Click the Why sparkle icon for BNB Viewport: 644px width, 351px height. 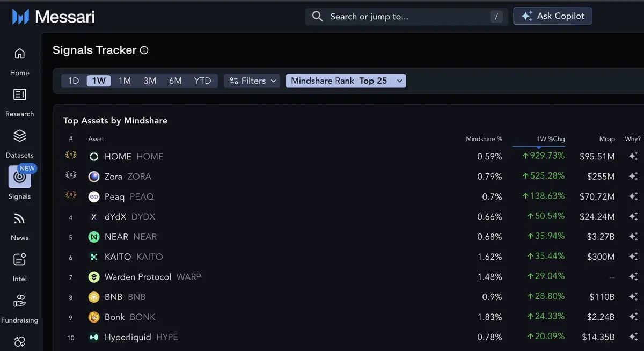click(x=633, y=297)
